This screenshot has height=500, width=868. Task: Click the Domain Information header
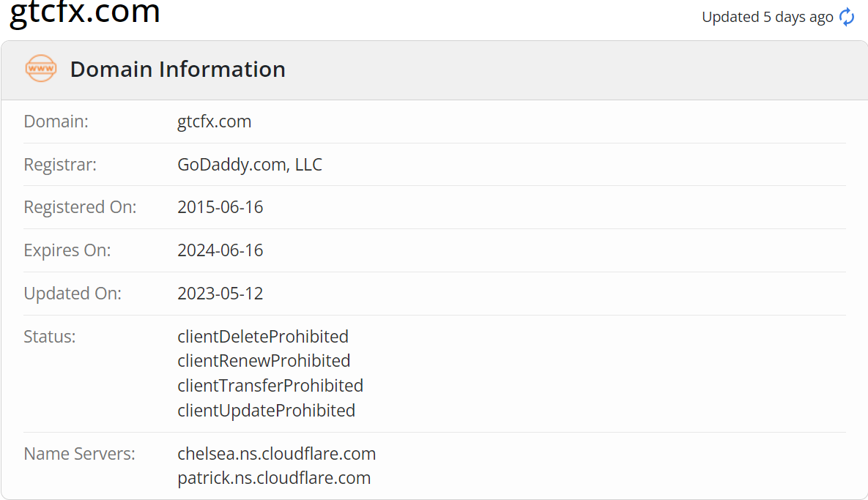point(178,69)
